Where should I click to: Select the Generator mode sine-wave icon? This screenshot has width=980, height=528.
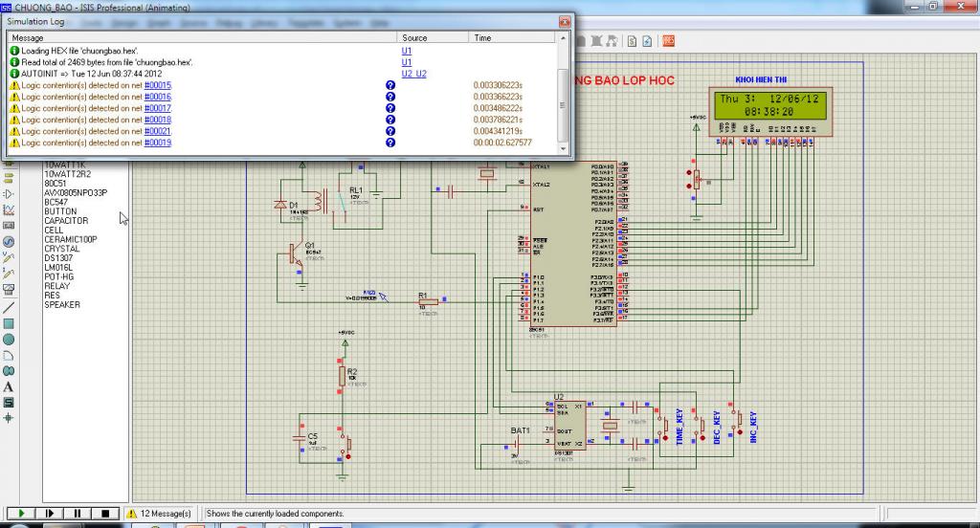pos(9,241)
